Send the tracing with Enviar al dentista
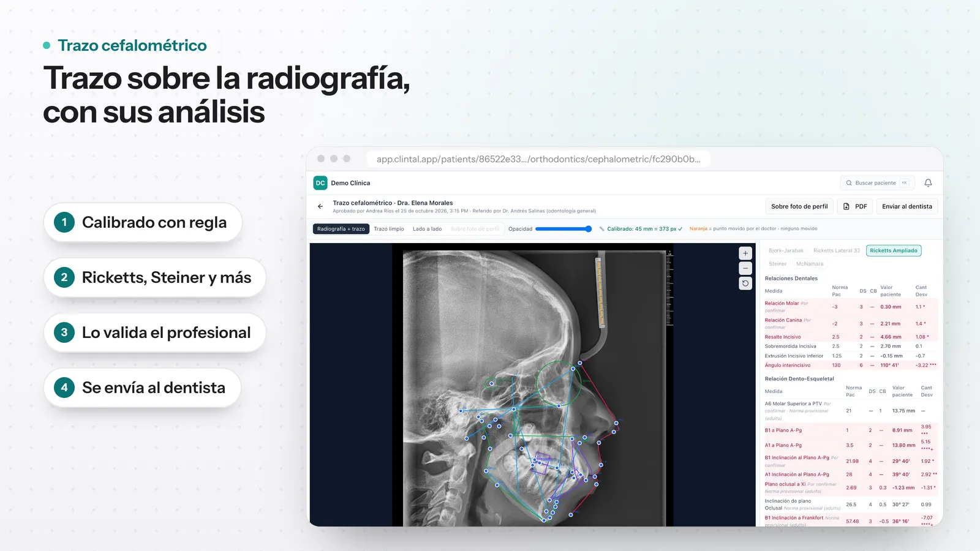 907,206
